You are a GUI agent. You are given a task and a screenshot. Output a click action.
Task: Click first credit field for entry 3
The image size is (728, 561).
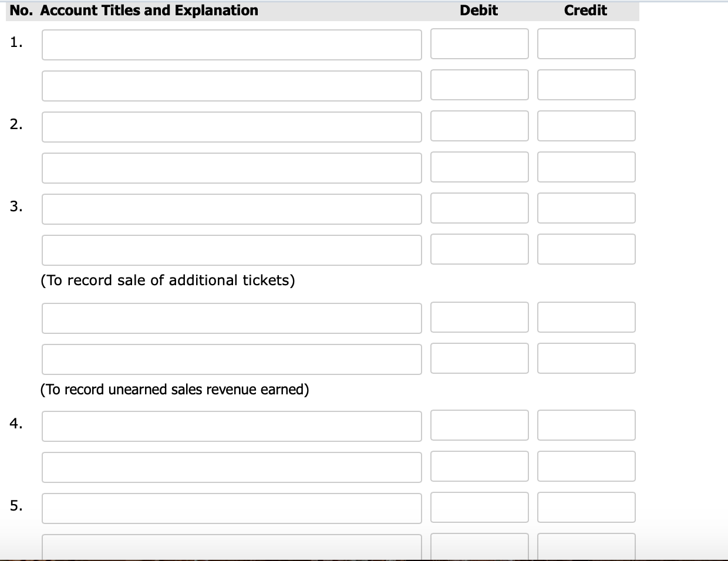(x=587, y=208)
